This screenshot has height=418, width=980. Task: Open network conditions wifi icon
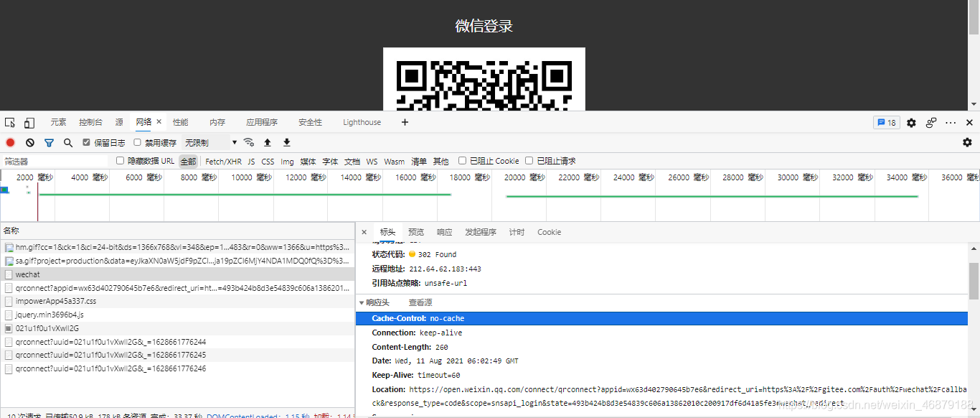[x=249, y=142]
